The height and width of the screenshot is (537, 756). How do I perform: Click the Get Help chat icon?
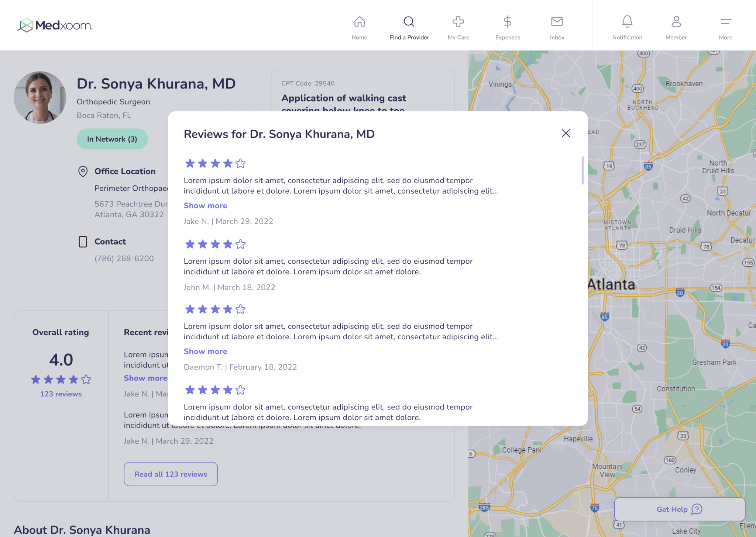pyautogui.click(x=697, y=509)
